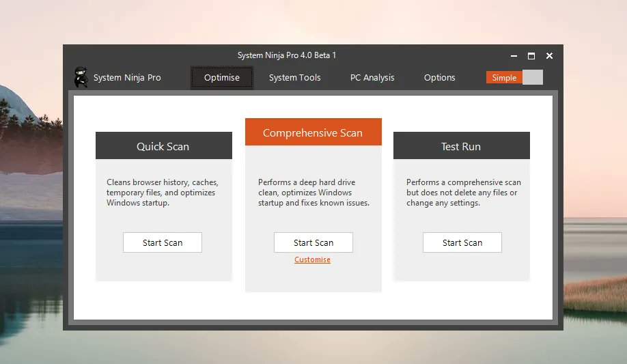Click the Quick Scan description text
This screenshot has width=627, height=364.
[163, 193]
